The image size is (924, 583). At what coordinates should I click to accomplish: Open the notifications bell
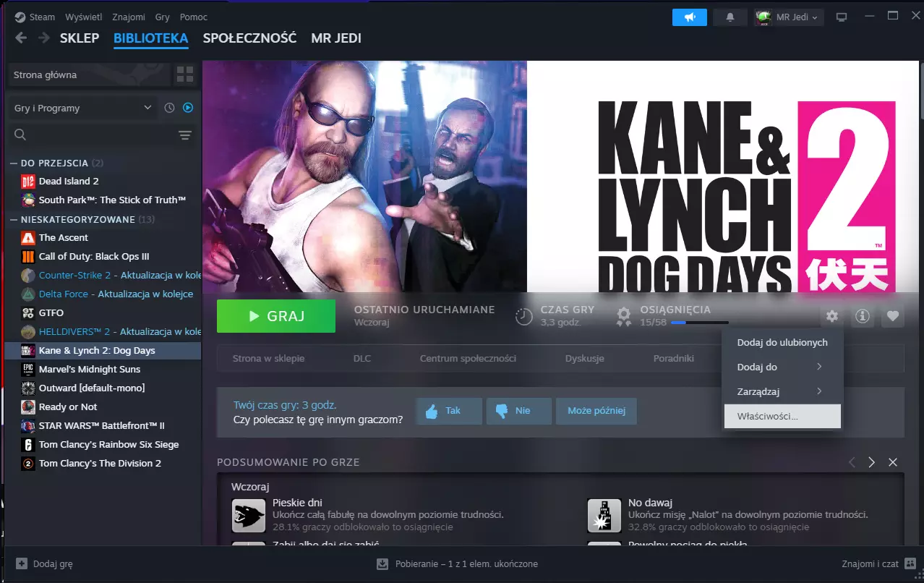tap(730, 17)
